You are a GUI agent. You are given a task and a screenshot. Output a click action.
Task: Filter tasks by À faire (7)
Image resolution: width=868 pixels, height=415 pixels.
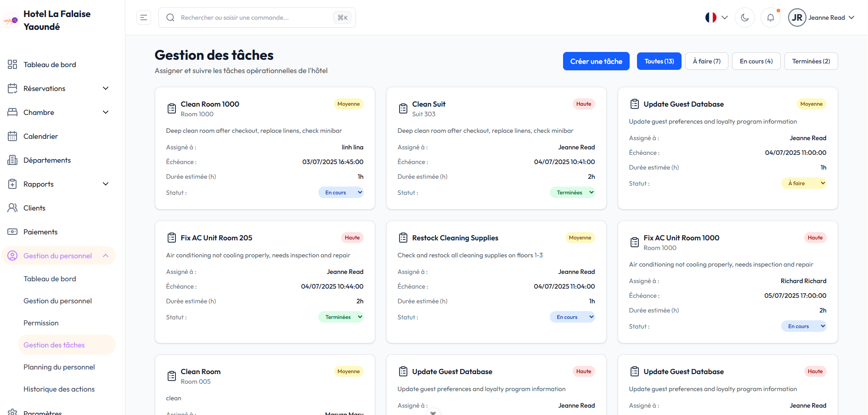(x=706, y=61)
